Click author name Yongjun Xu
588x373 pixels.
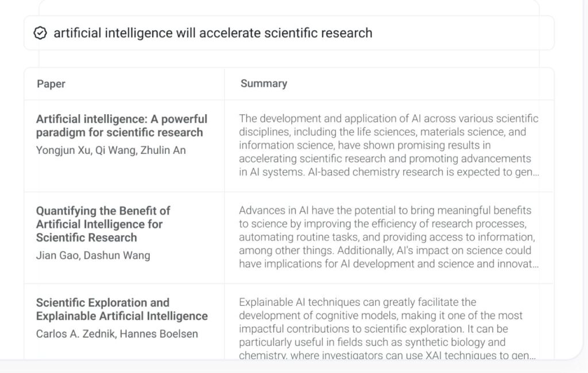[x=63, y=150]
